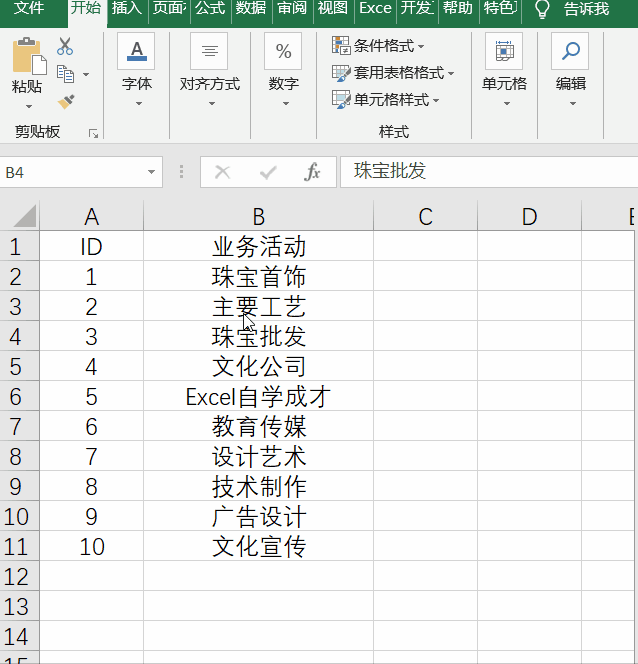This screenshot has width=638, height=664.
Task: Expand the 数字 group dropdown arrow
Action: point(286,103)
